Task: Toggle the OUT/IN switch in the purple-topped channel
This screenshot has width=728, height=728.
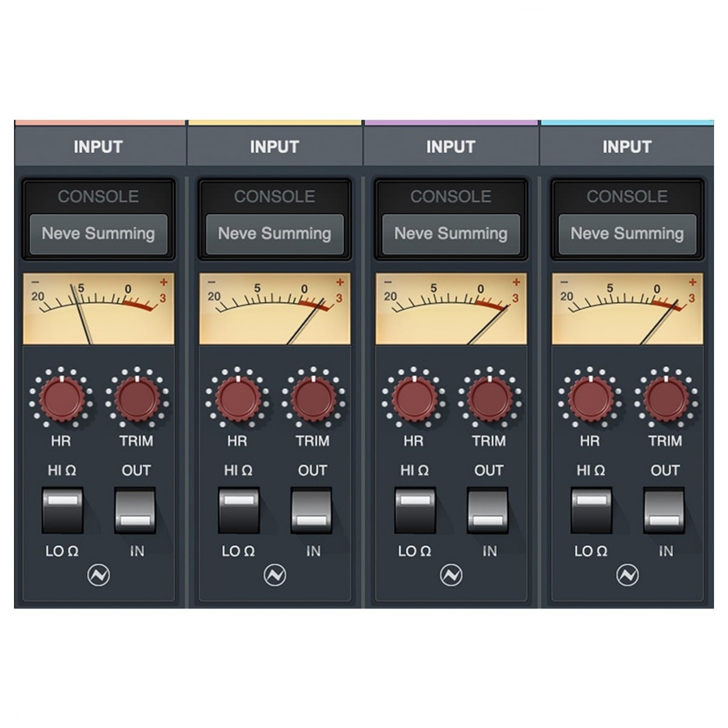Action: 488,511
